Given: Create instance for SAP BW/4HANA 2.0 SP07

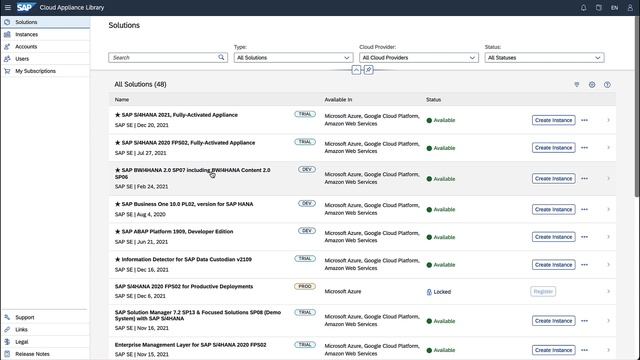Looking at the screenshot, I should pyautogui.click(x=553, y=178).
